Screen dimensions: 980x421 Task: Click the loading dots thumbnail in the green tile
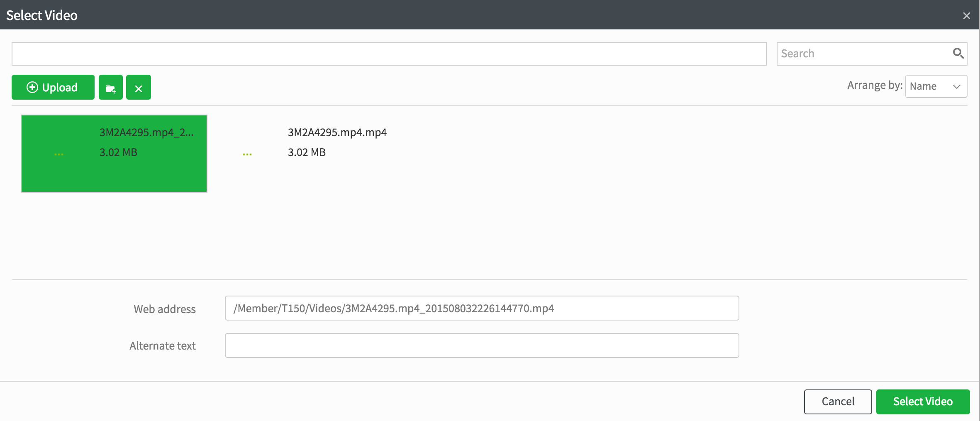[59, 154]
